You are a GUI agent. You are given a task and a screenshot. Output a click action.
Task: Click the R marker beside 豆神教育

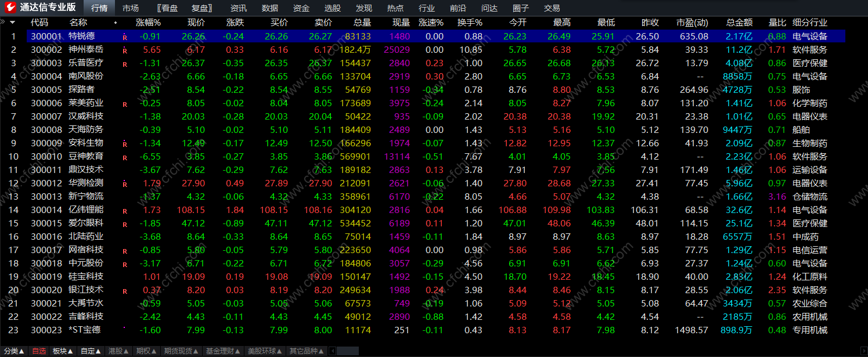pyautogui.click(x=124, y=157)
